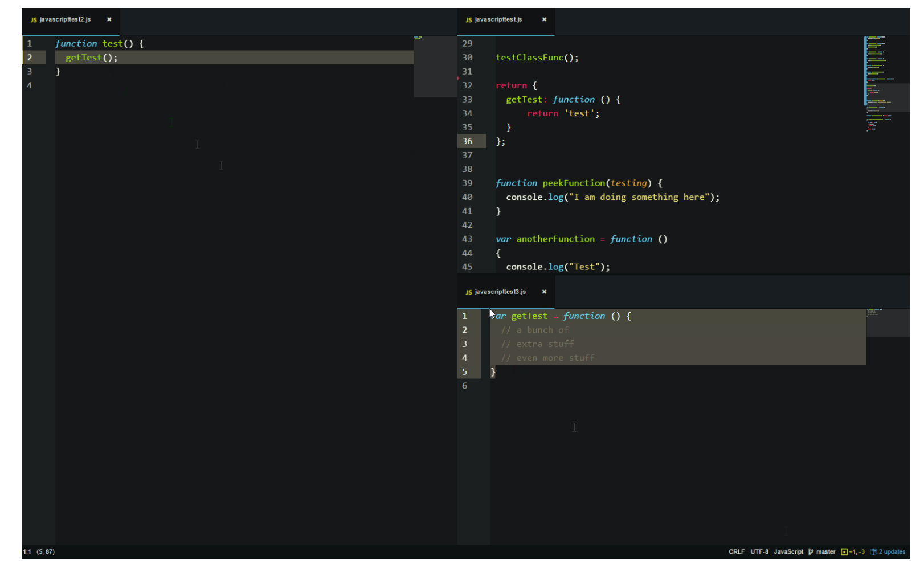Click the JS icon on javascripttest2.js tab

[x=34, y=19]
